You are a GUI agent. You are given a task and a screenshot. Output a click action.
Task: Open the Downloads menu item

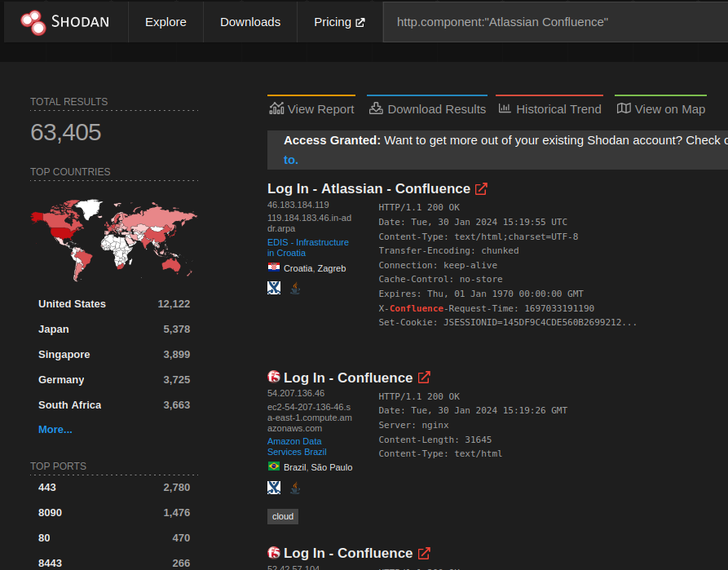[250, 22]
